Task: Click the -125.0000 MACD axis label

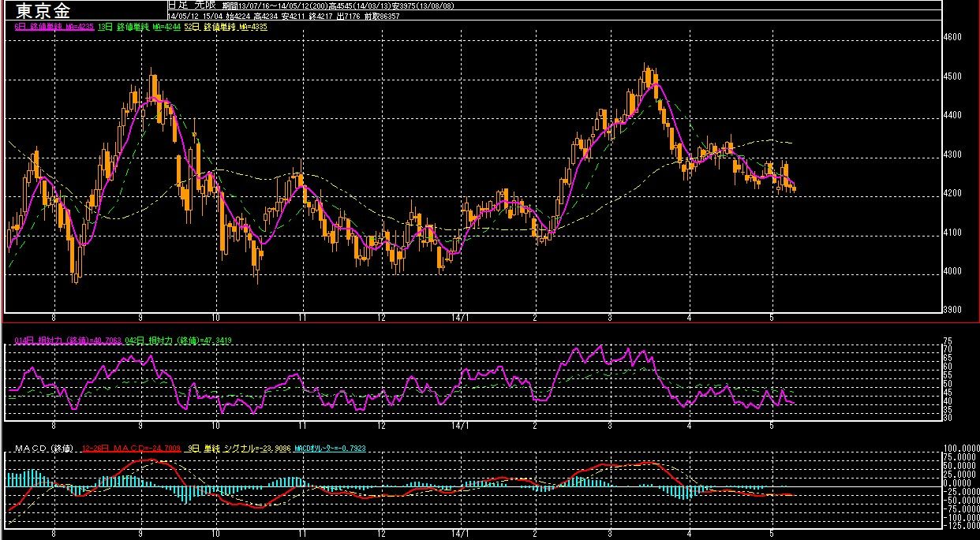Action: click(x=961, y=525)
